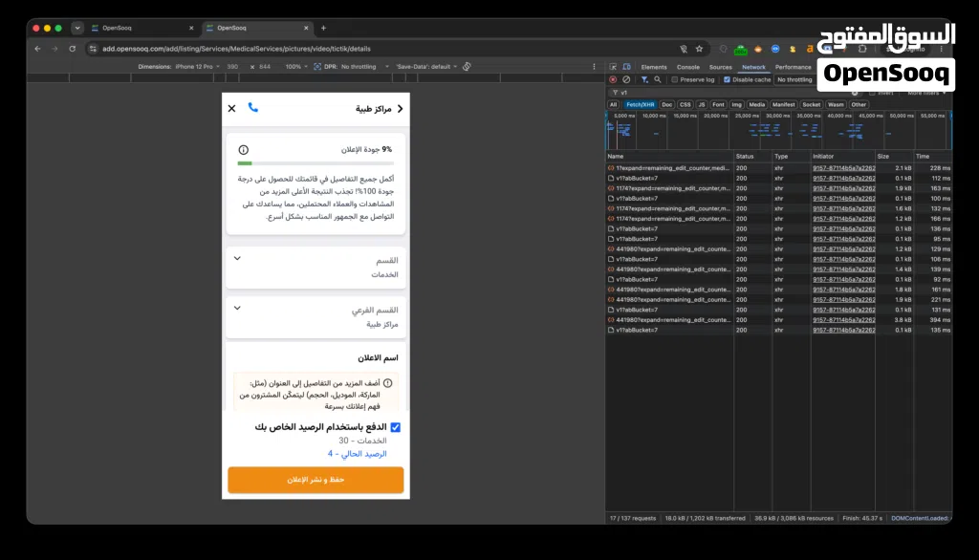Click the address bar URL
This screenshot has height=560, width=979.
coord(237,49)
